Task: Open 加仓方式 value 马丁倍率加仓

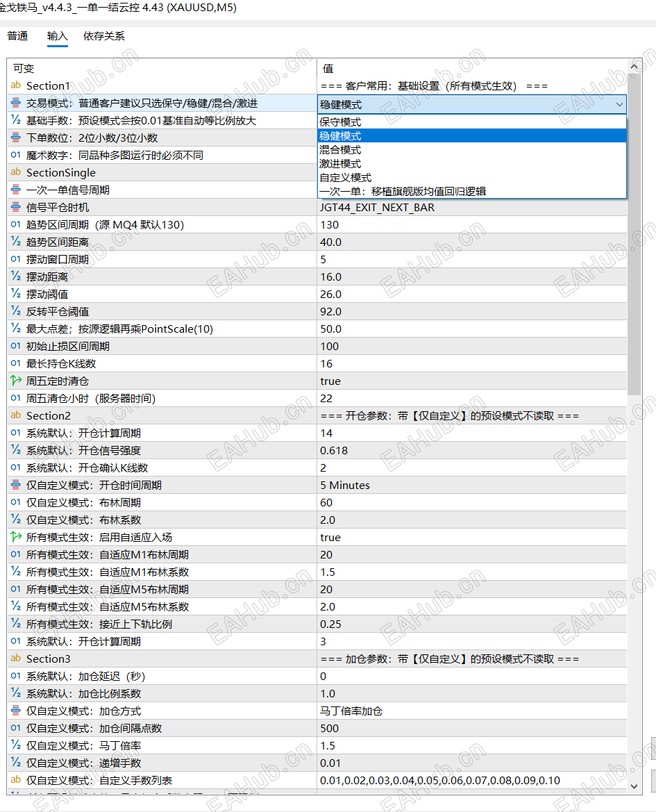Action: (472, 711)
